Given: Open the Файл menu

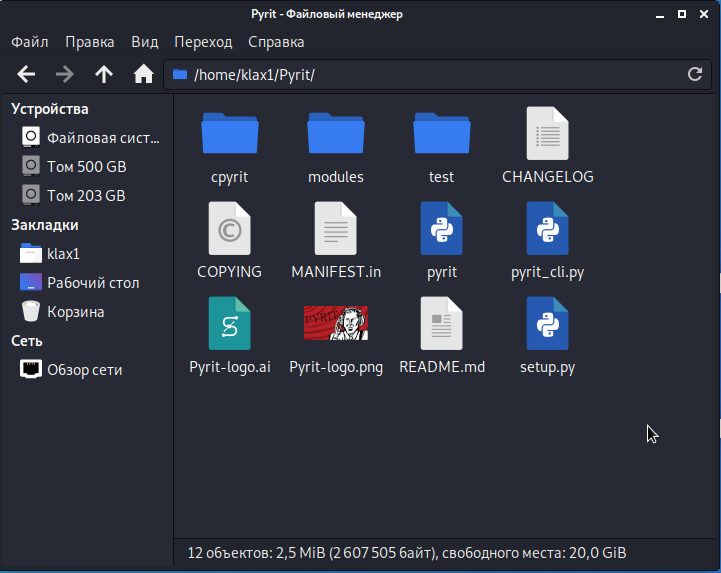Looking at the screenshot, I should click(30, 42).
